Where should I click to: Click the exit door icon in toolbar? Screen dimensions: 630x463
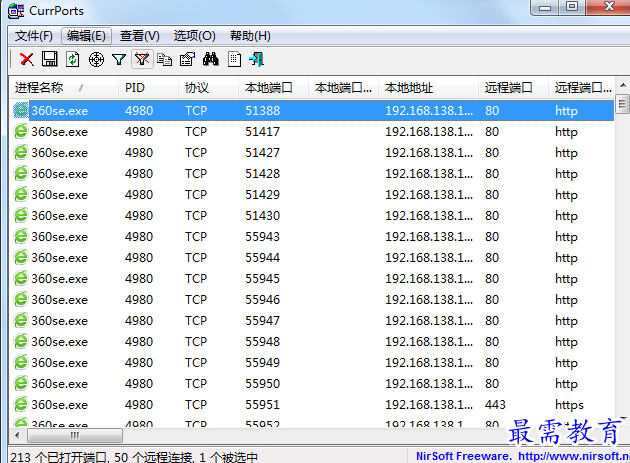pos(257,59)
